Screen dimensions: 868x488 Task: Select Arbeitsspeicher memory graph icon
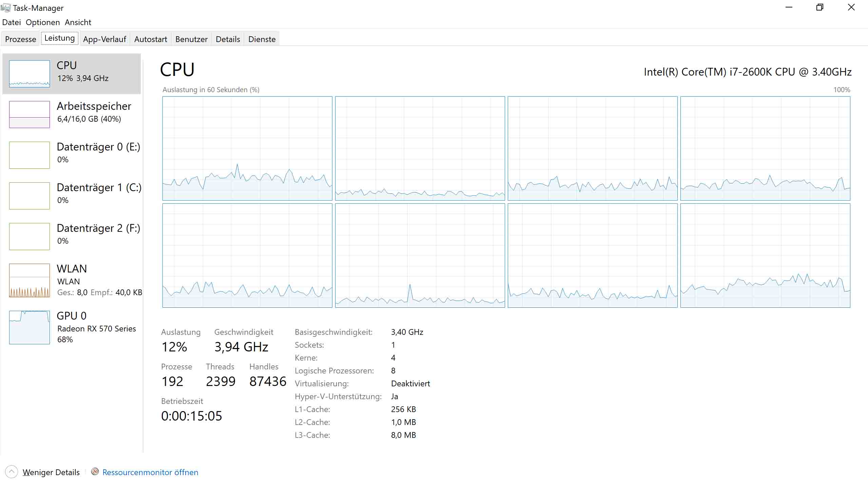pyautogui.click(x=30, y=115)
